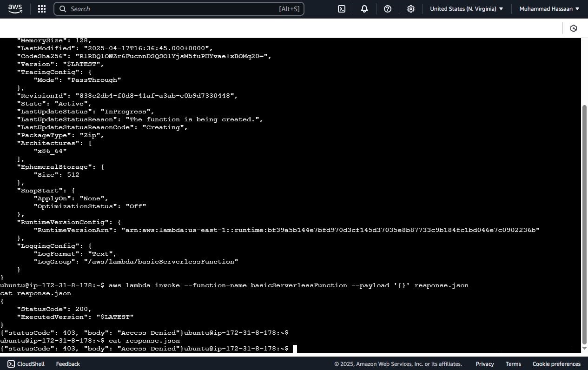Focus the AWS search box
The width and height of the screenshot is (588, 370).
[x=179, y=9]
